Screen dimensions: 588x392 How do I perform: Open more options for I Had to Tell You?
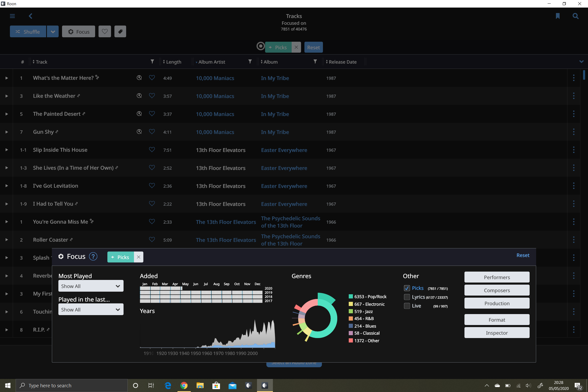tap(574, 204)
